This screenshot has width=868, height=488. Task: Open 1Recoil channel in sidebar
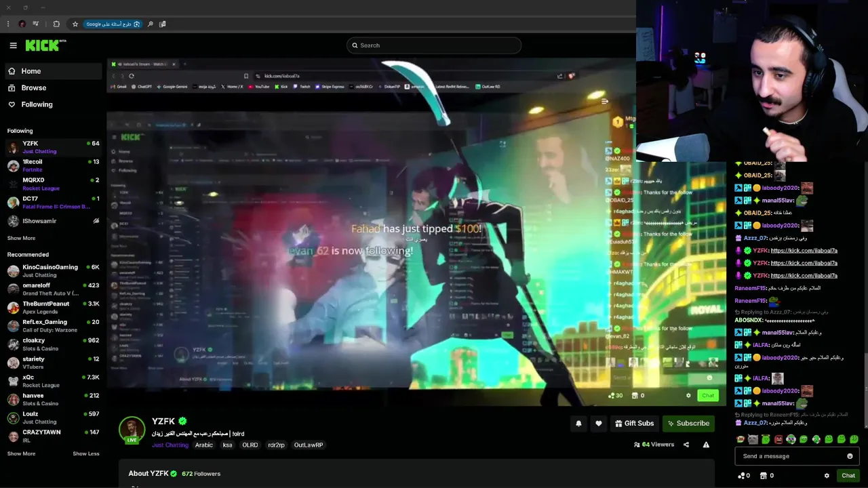(54, 165)
